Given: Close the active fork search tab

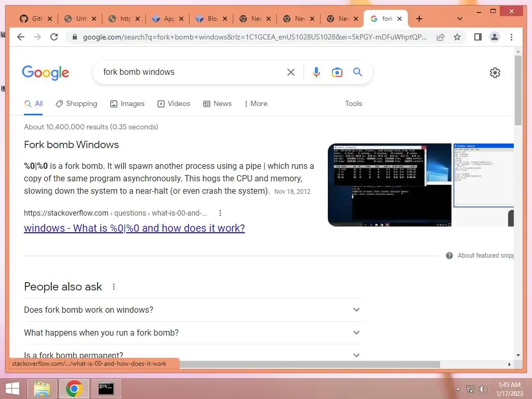Looking at the screenshot, I should point(400,19).
